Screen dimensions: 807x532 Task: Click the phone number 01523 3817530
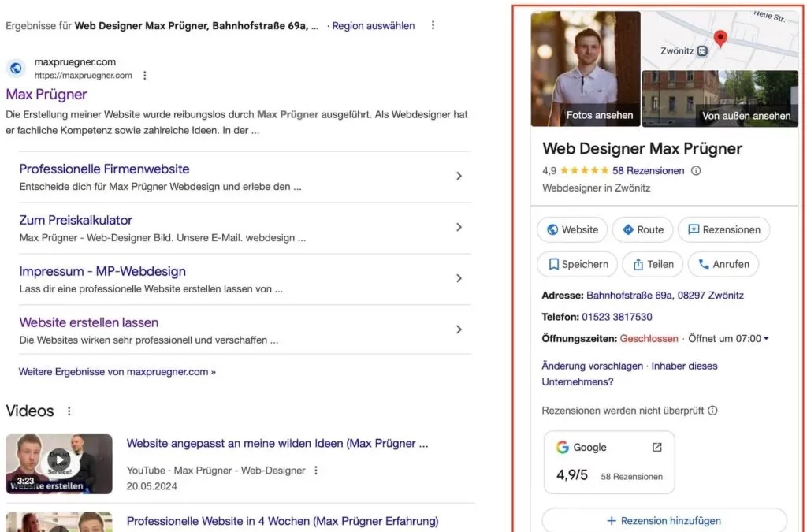point(616,317)
